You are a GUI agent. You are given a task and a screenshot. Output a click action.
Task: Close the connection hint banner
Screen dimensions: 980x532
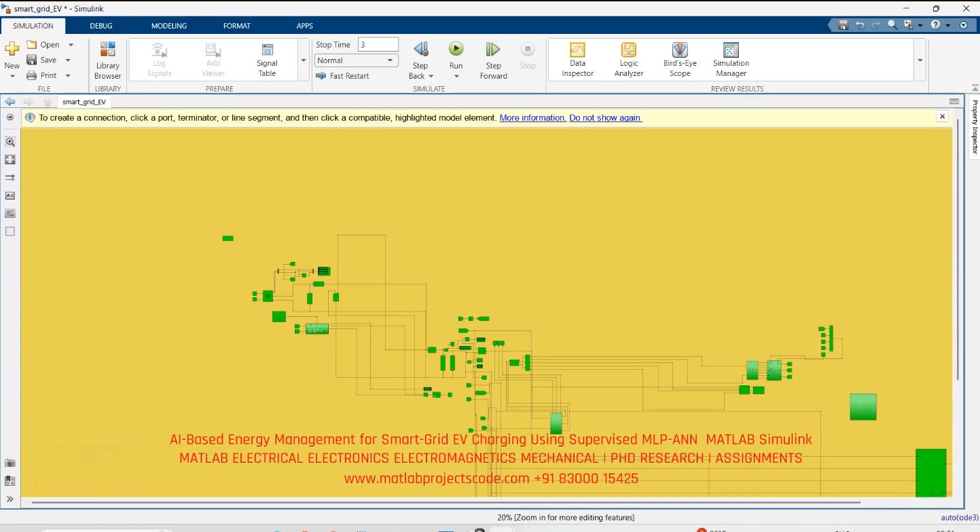click(942, 117)
